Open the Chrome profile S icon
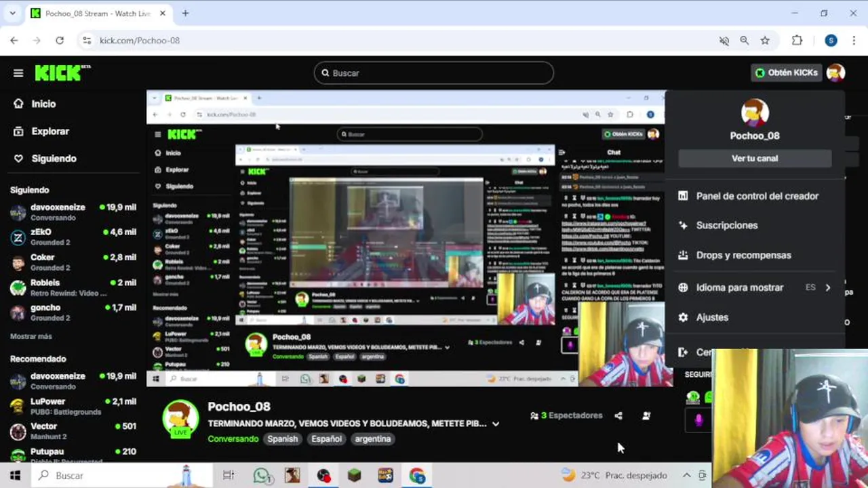The height and width of the screenshot is (488, 868). click(831, 41)
